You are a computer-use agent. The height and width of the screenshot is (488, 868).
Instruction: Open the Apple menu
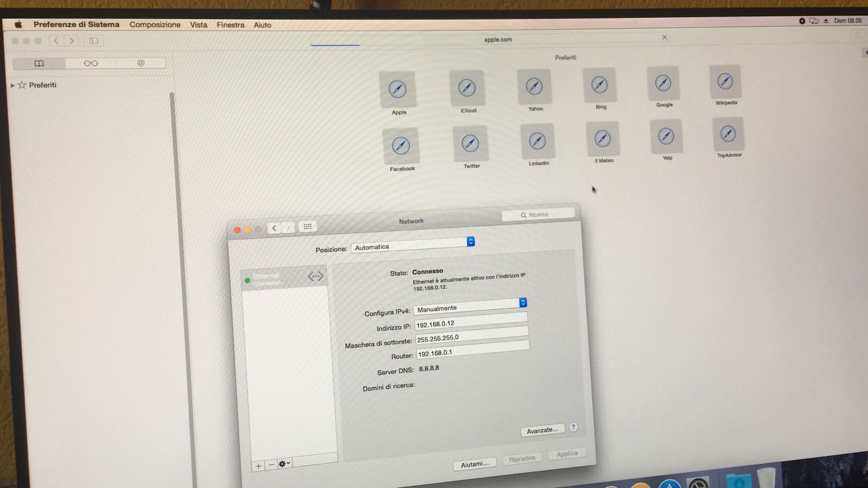point(18,24)
